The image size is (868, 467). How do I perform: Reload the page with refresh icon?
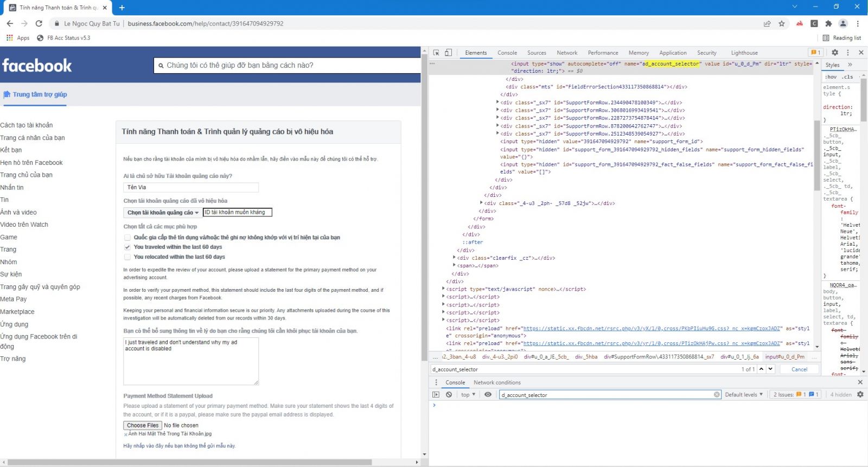[39, 23]
